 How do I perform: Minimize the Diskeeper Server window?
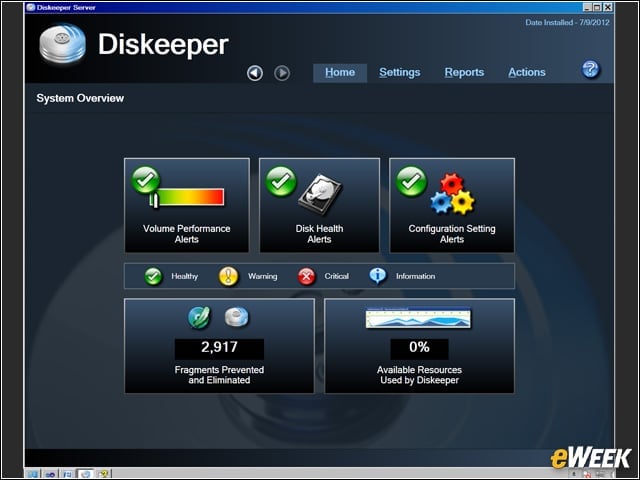click(587, 7)
